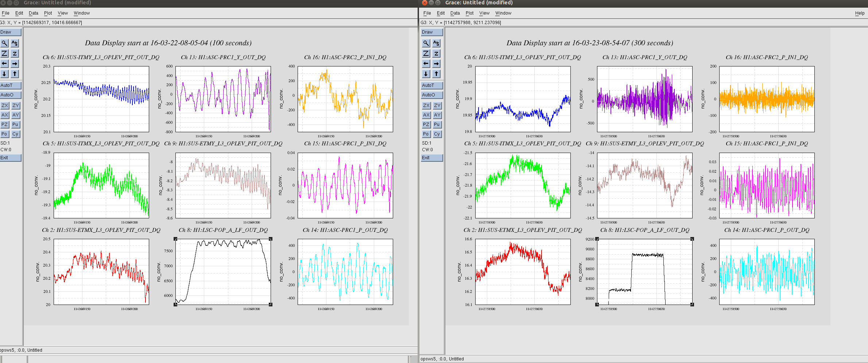Click the PZ button in left window
868x363 pixels.
[x=5, y=125]
